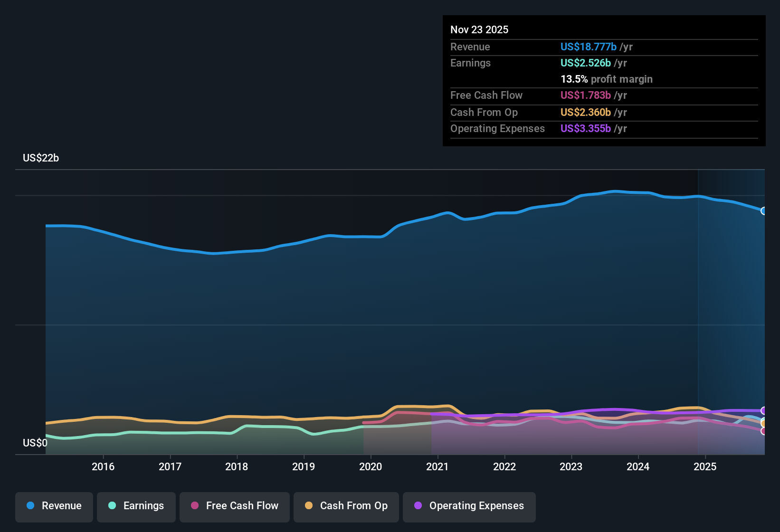
Task: Click the blue Revenue legend dot
Action: point(30,506)
